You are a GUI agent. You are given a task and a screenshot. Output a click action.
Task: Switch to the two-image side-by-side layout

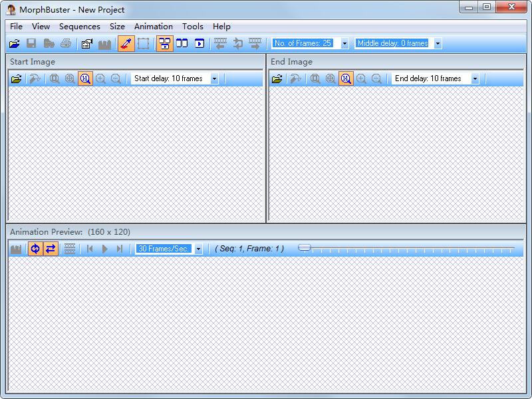pos(182,43)
